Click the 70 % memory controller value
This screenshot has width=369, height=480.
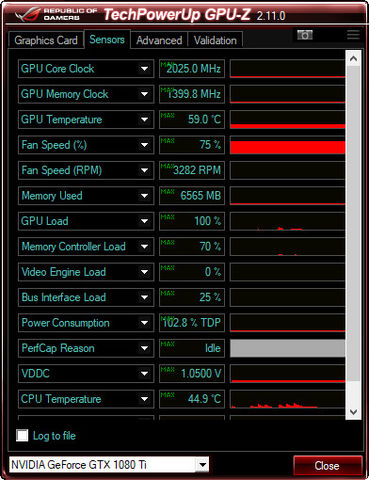[x=192, y=246]
